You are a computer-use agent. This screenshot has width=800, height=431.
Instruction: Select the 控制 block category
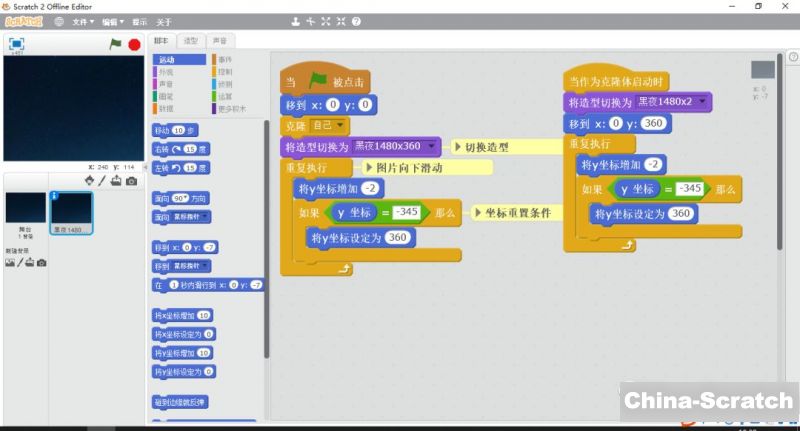(223, 72)
